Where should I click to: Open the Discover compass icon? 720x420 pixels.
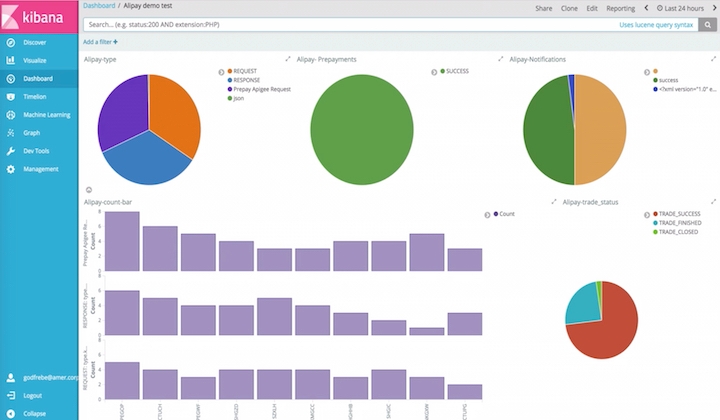11,42
